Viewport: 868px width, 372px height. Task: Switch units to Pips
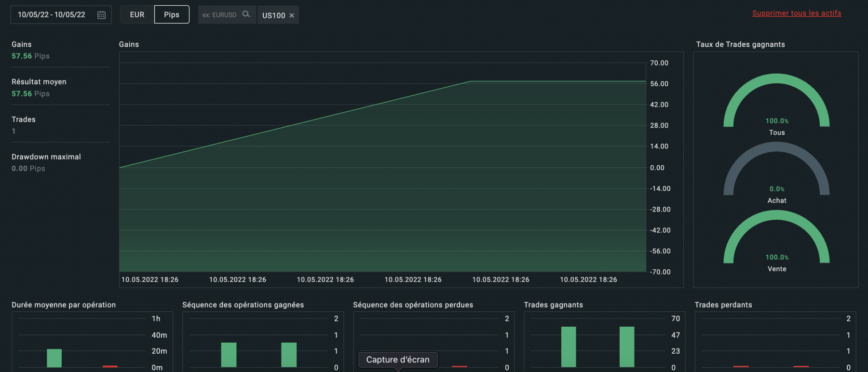point(172,14)
